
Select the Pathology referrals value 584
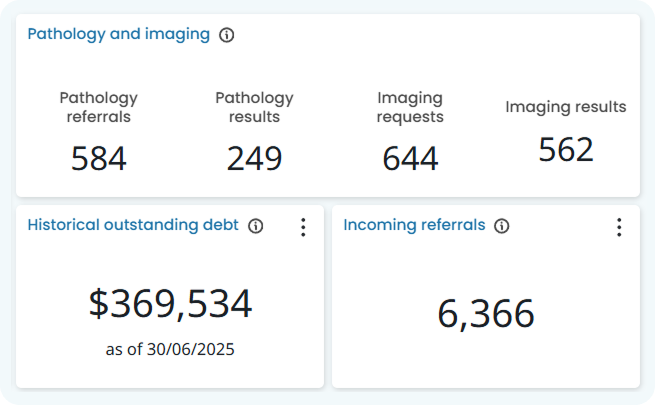coord(99,159)
